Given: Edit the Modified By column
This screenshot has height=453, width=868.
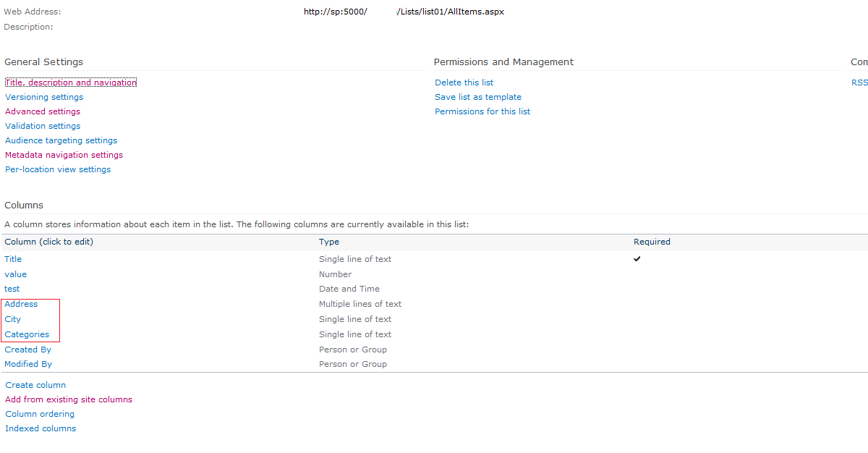Looking at the screenshot, I should 28,364.
